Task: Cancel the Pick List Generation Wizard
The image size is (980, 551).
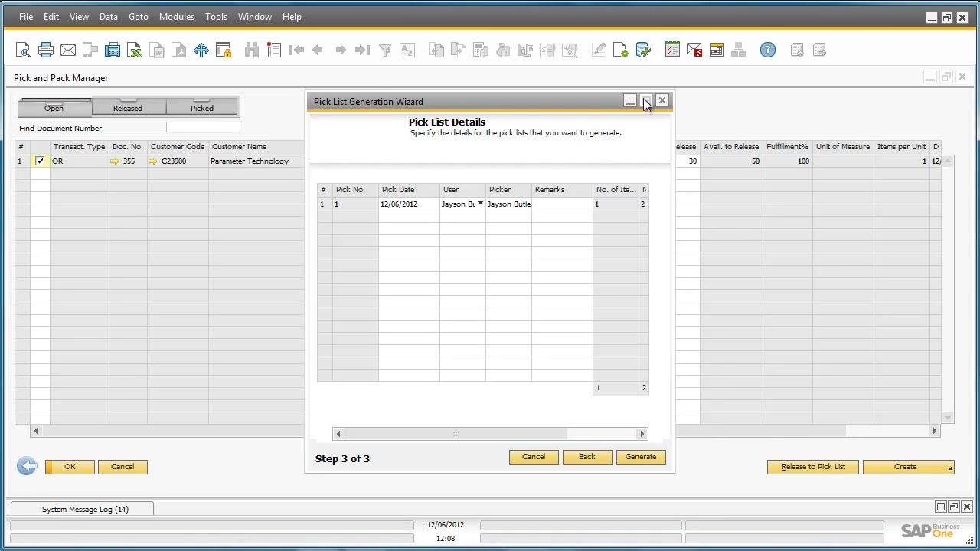Action: tap(534, 457)
